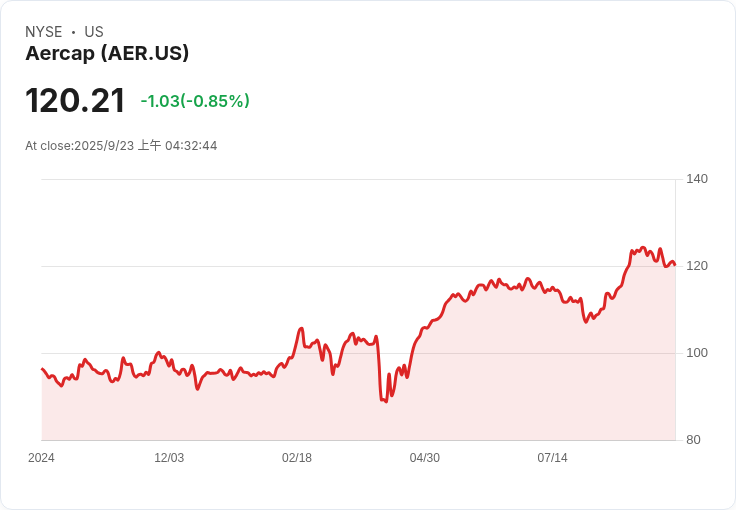
Task: Click the -1.03(-0.85%) price change text
Action: [x=195, y=101]
